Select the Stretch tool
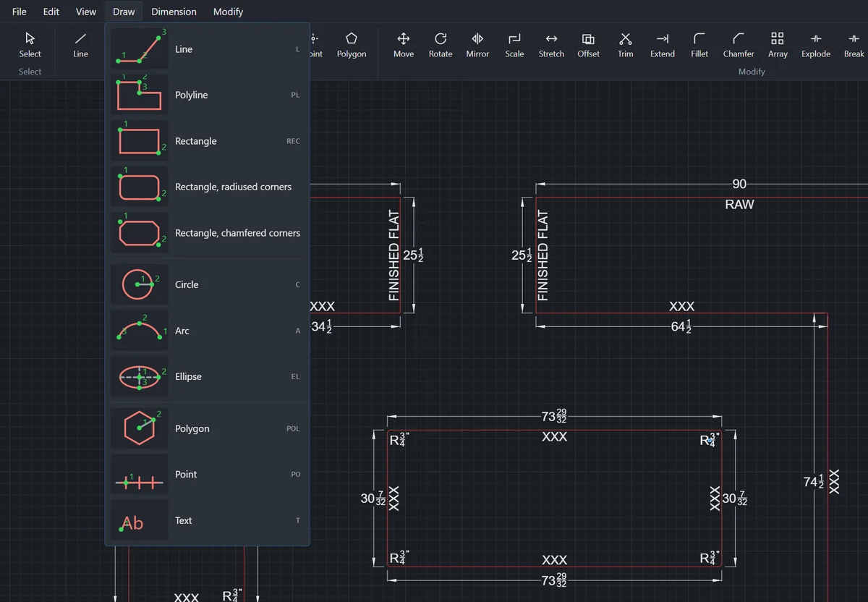 pos(551,45)
